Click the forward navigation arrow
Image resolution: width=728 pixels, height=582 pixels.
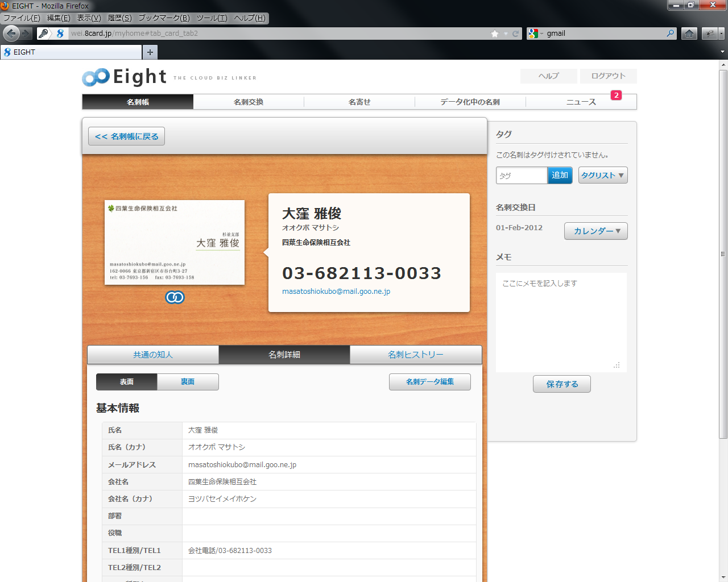[x=26, y=34]
